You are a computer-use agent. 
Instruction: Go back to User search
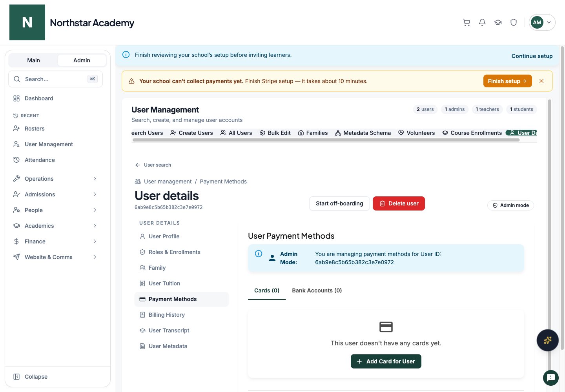coord(153,165)
